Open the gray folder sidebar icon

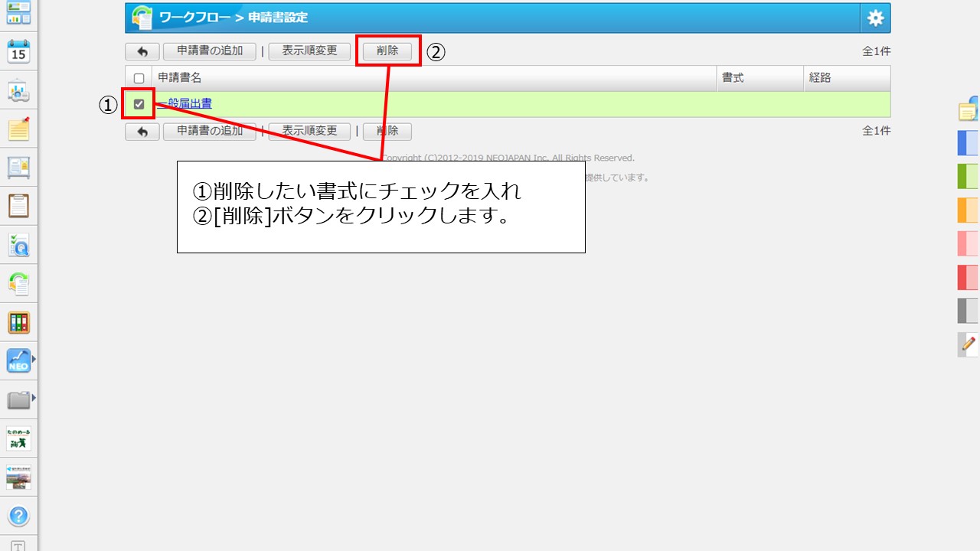click(x=18, y=399)
